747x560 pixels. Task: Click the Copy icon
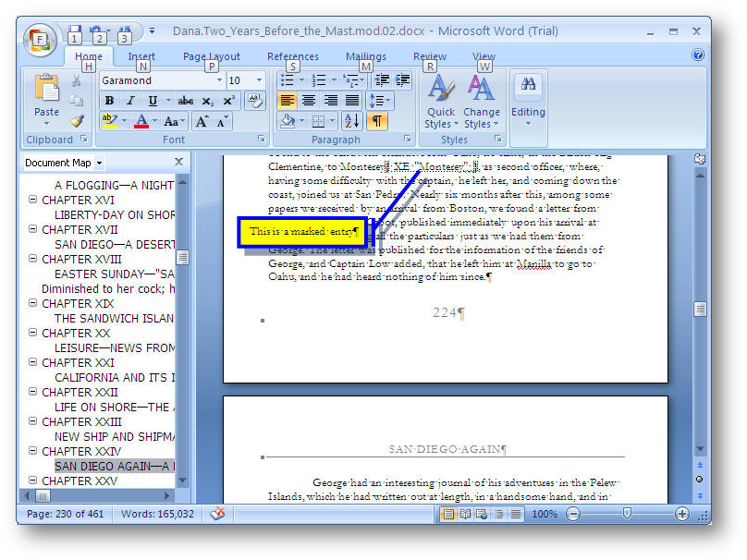(77, 101)
